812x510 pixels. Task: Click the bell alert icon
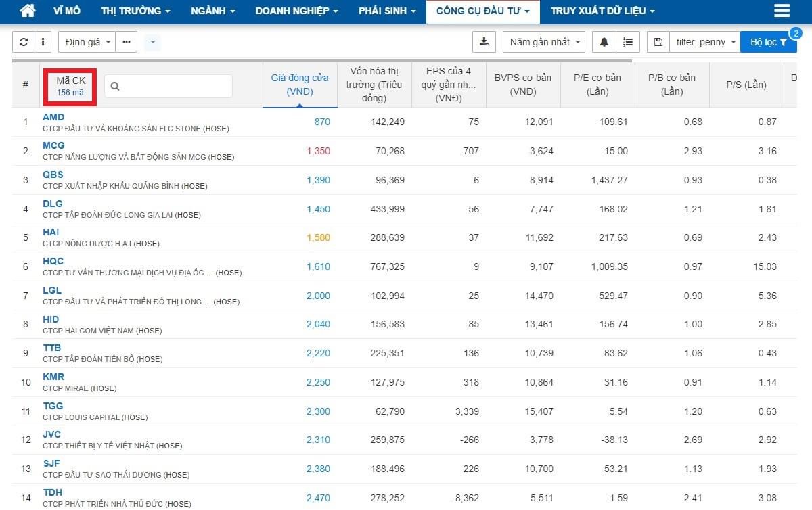(604, 42)
